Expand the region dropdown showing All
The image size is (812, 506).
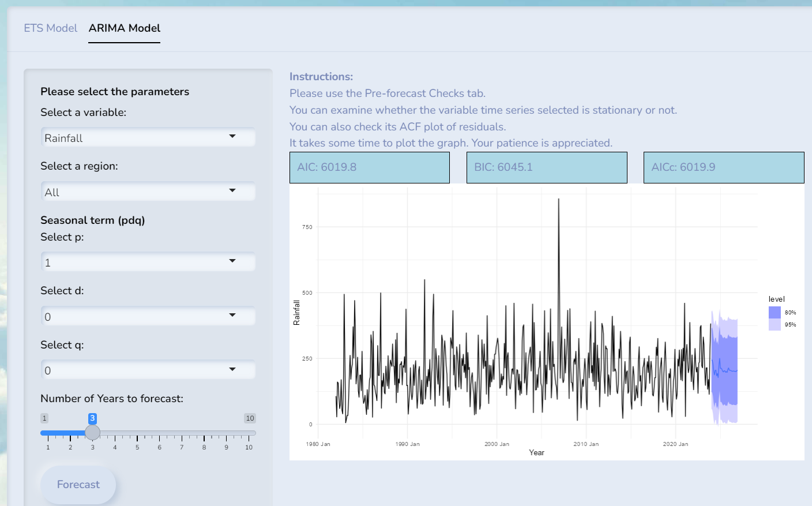click(148, 192)
